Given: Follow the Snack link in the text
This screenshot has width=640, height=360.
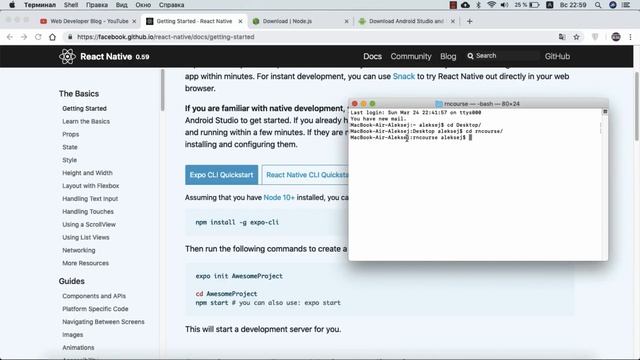Looking at the screenshot, I should pos(403,76).
